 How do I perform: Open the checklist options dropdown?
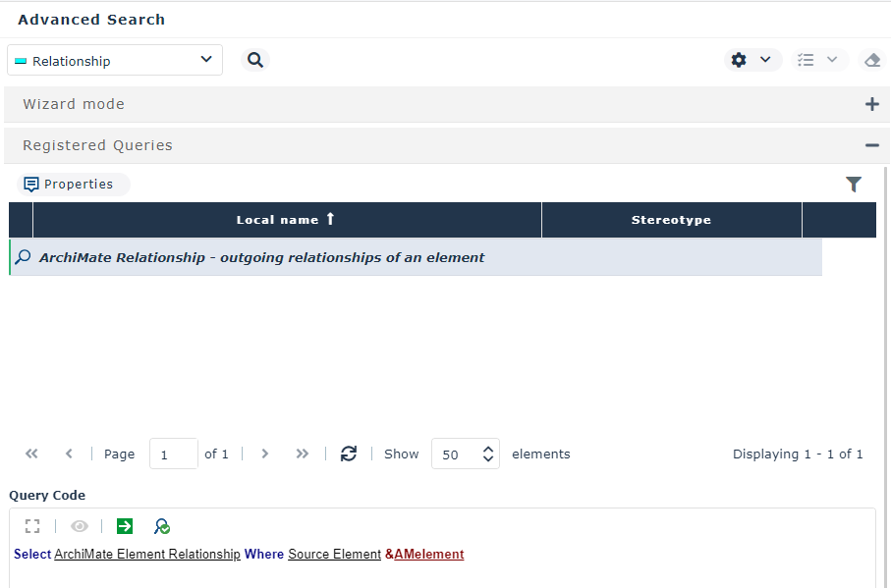tap(819, 60)
